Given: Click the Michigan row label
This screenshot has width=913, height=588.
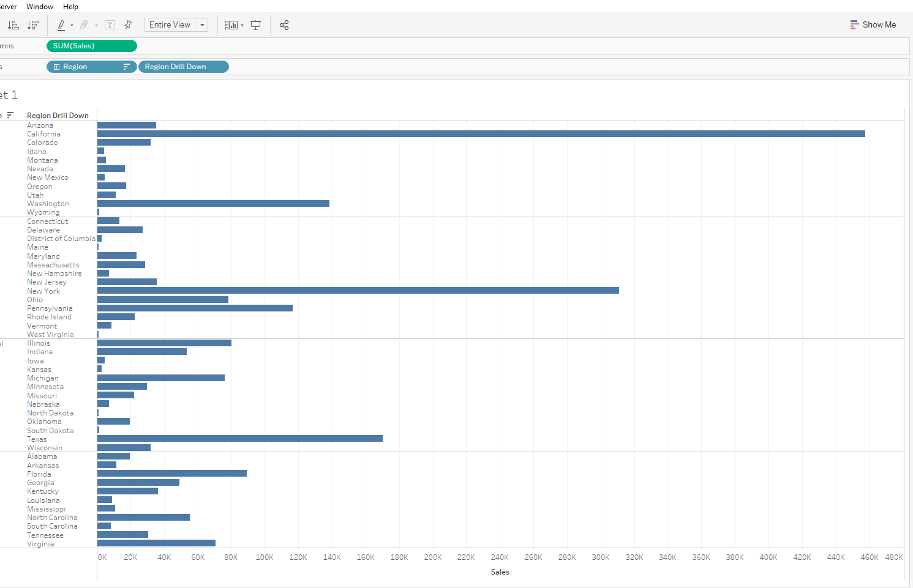Looking at the screenshot, I should tap(43, 378).
